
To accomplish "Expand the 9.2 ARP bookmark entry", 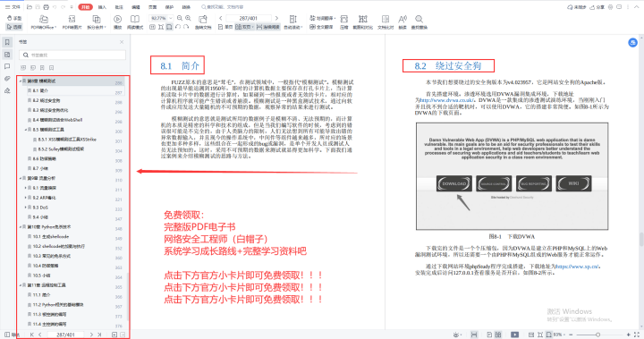I will tap(26, 198).
